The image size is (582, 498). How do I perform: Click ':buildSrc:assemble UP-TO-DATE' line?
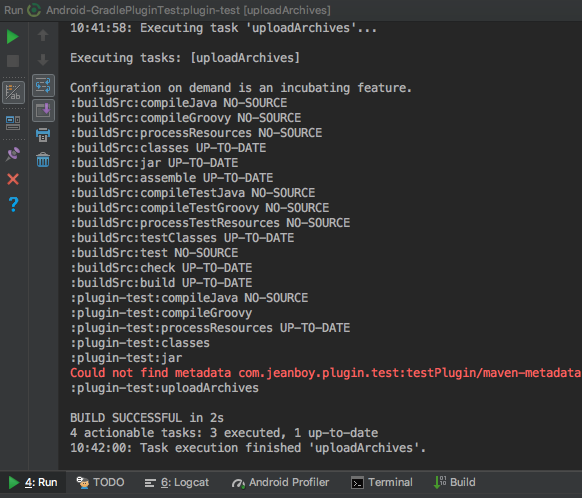171,178
